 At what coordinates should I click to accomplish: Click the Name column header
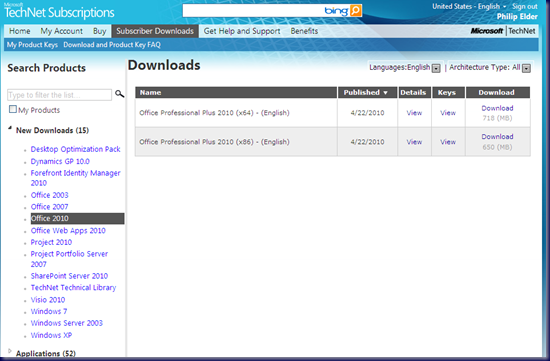(x=236, y=93)
